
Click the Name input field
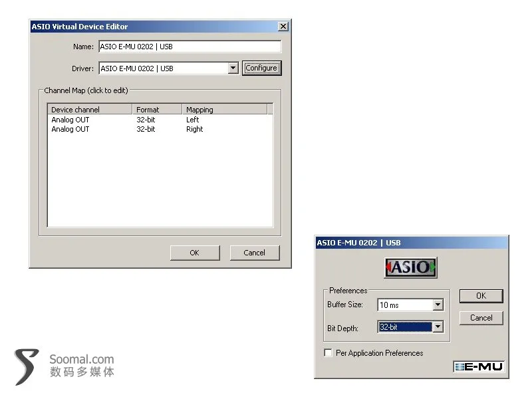pyautogui.click(x=190, y=47)
